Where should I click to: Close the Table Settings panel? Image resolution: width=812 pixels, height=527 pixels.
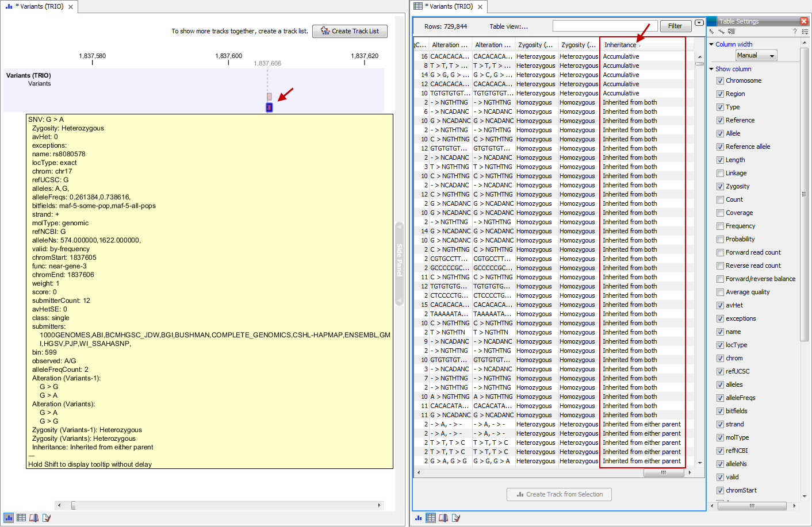804,21
